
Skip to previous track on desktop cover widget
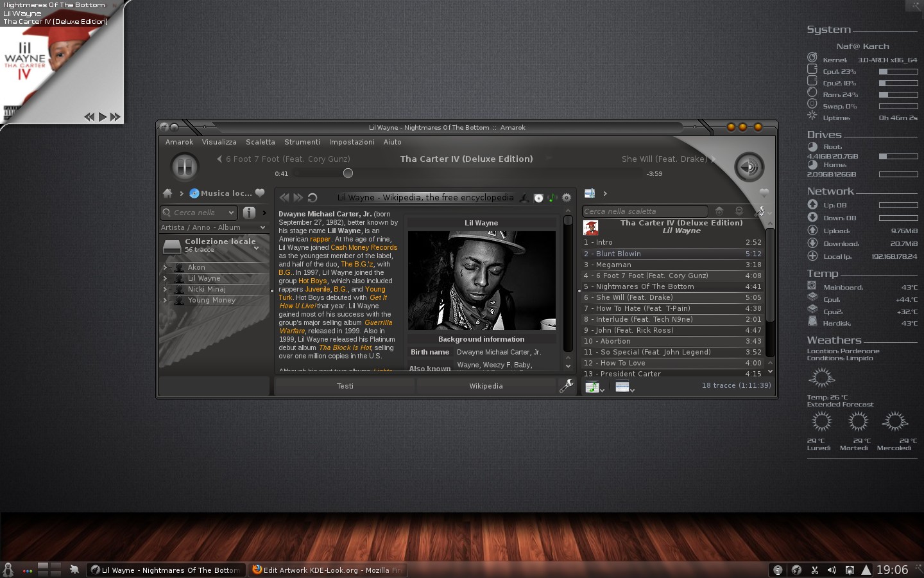[89, 117]
